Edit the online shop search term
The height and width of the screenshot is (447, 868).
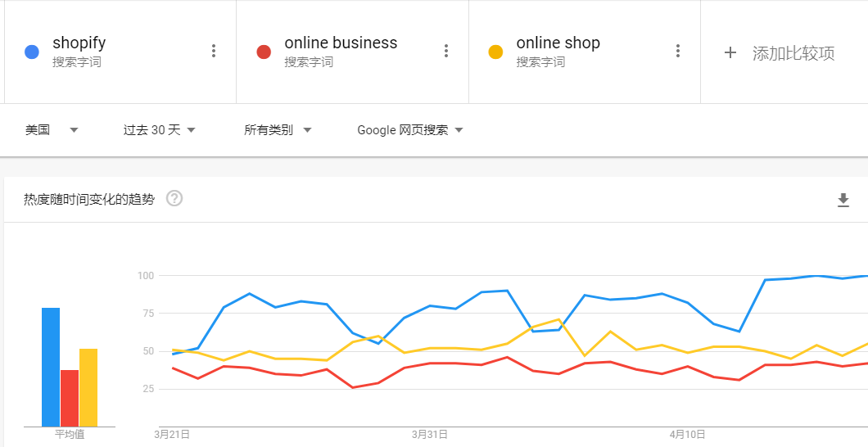pos(558,43)
